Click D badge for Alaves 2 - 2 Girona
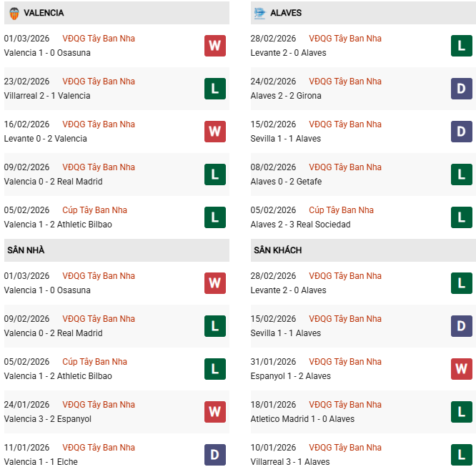 (461, 89)
